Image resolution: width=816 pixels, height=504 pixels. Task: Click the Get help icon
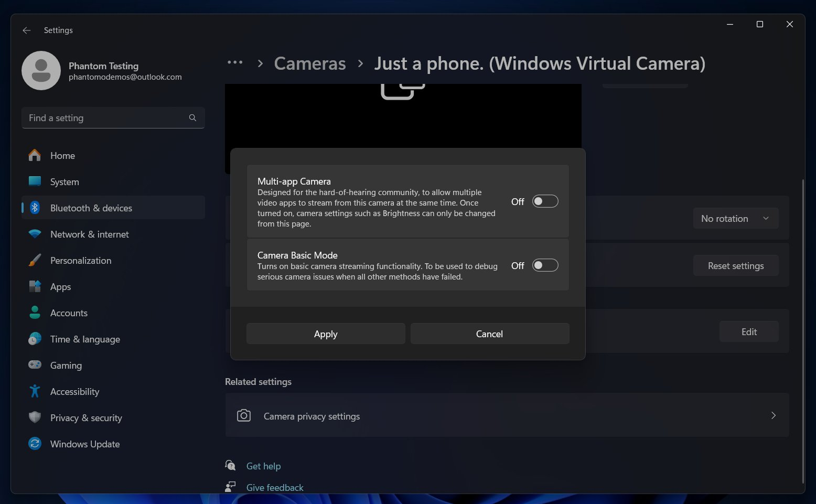click(x=230, y=465)
